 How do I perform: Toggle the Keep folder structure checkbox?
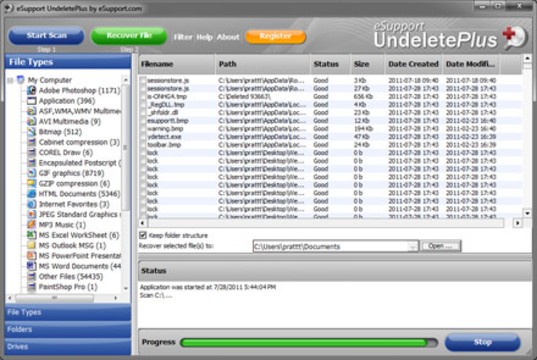click(143, 235)
